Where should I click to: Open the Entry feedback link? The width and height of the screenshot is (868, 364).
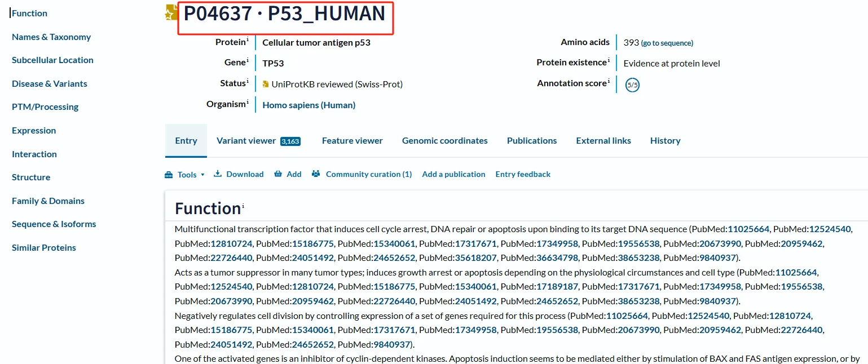523,174
